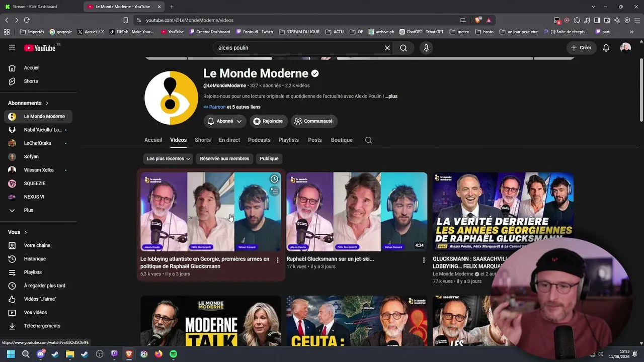Toggle the browser sidebar panel icon
This screenshot has height=362, width=644.
click(x=597, y=20)
